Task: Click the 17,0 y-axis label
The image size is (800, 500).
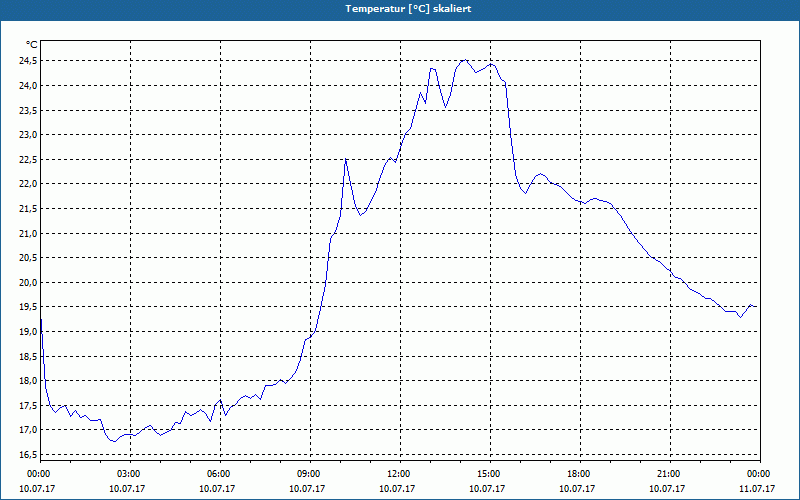Action: tap(27, 430)
